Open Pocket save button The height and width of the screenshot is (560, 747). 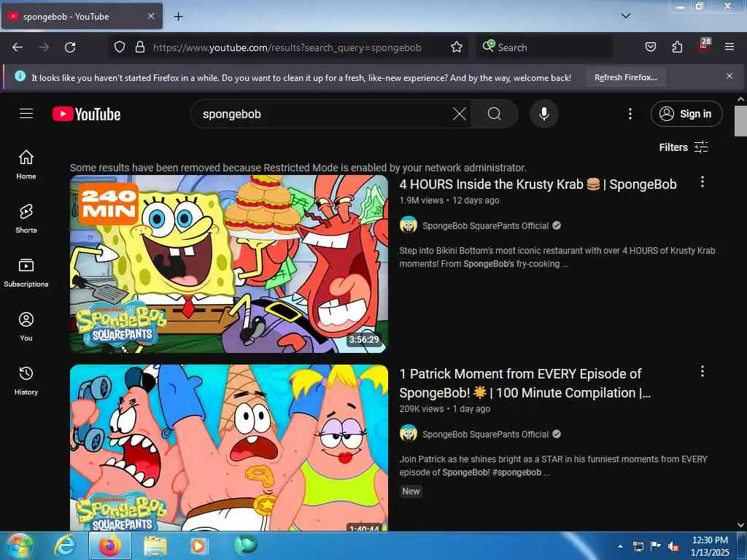[x=650, y=47]
